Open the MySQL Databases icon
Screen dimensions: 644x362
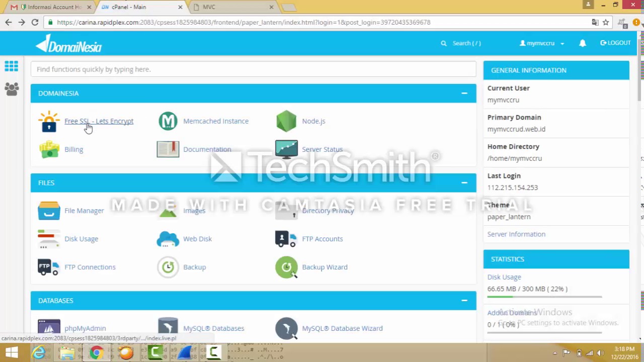click(x=168, y=328)
